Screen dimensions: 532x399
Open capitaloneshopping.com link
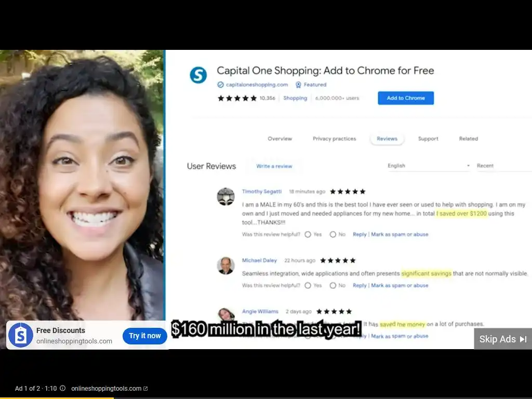click(257, 85)
